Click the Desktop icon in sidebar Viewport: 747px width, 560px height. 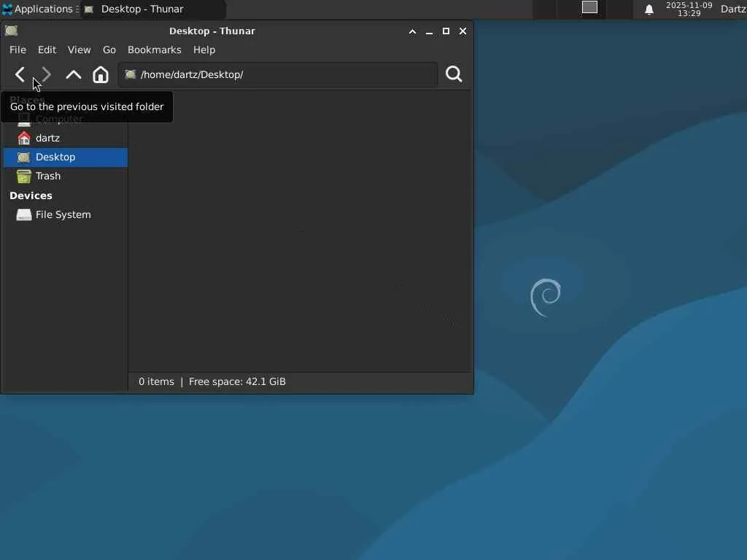[x=23, y=157]
